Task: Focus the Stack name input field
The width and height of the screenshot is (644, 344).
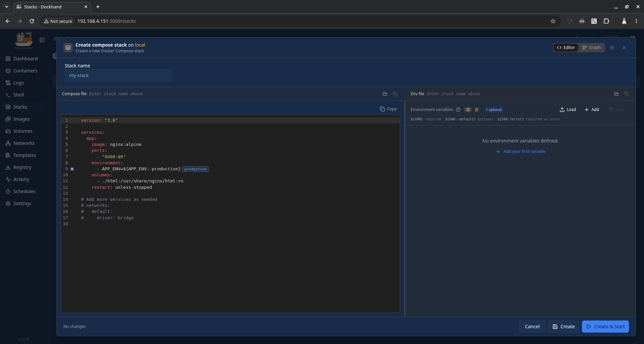Action: [x=118, y=75]
